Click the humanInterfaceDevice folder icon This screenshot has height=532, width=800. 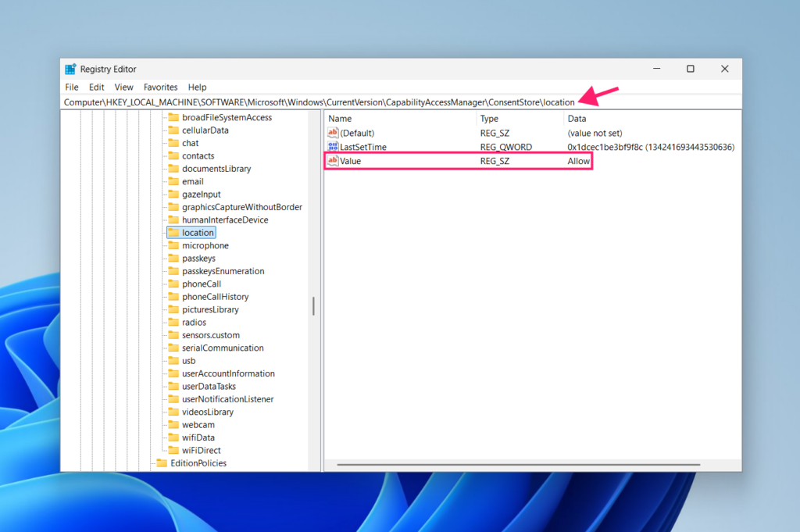(173, 220)
